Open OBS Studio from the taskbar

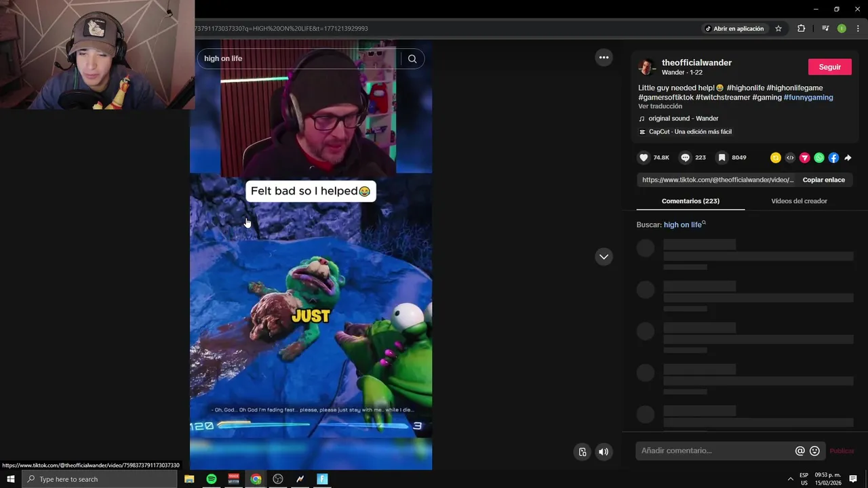278,479
